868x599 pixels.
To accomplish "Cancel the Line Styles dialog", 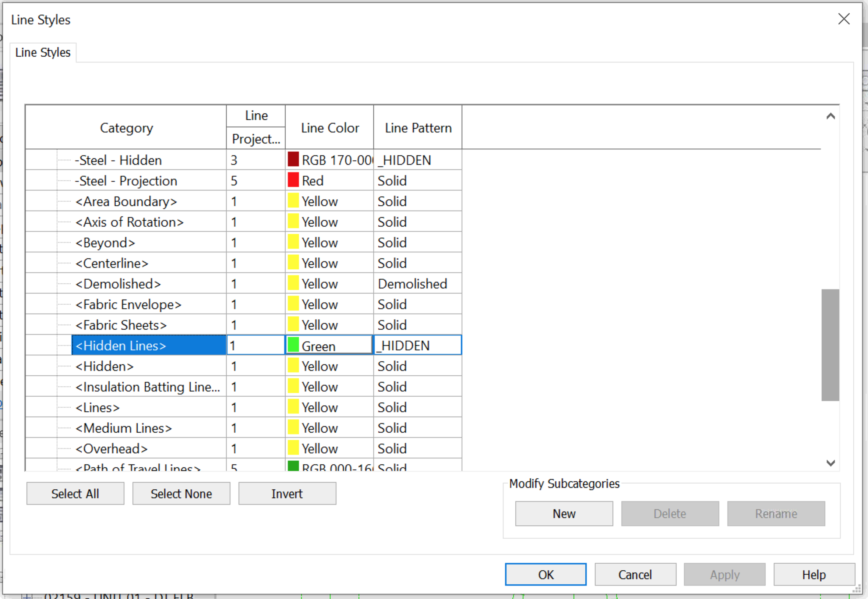I will pos(635,574).
